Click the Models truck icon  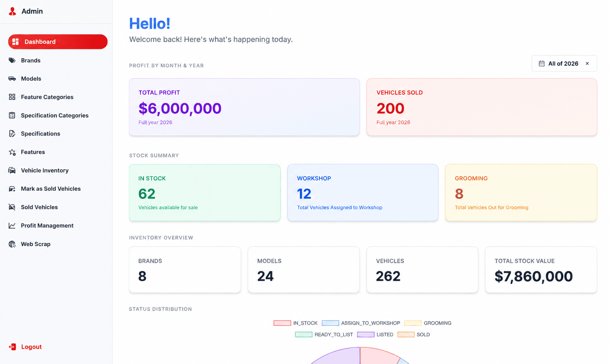point(12,79)
